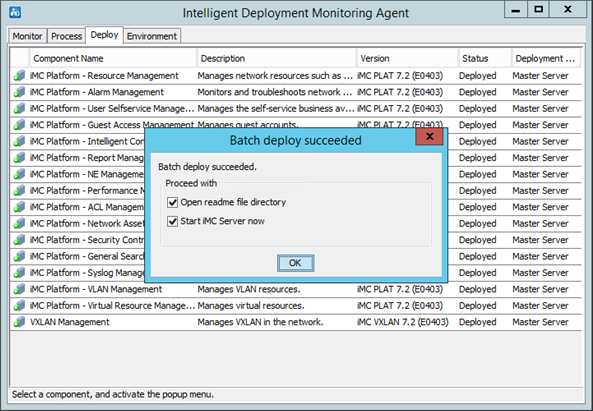
Task: Click the ACL Management row component icon
Action: click(19, 207)
